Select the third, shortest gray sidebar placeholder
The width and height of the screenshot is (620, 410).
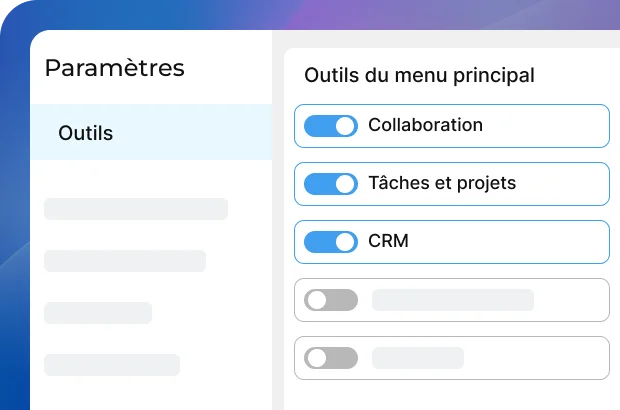point(98,313)
